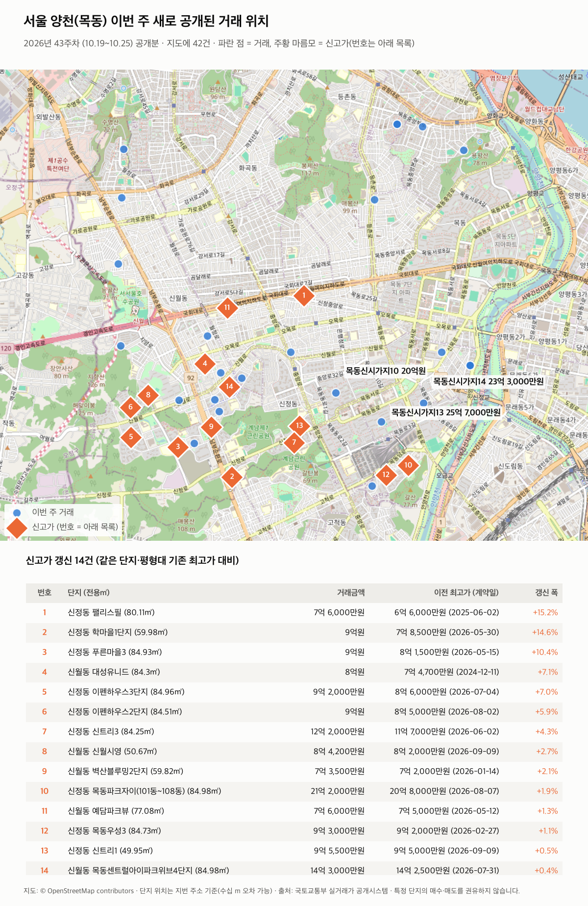This screenshot has height=906, width=588.
Task: Click 신정동 학마을1단지 (59.98㎡) row name
Action: pos(118,632)
